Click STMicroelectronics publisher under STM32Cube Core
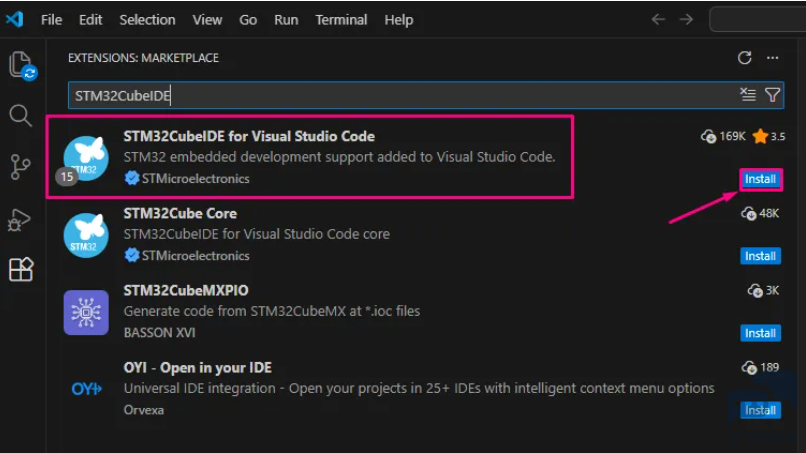806x453 pixels. coord(195,256)
